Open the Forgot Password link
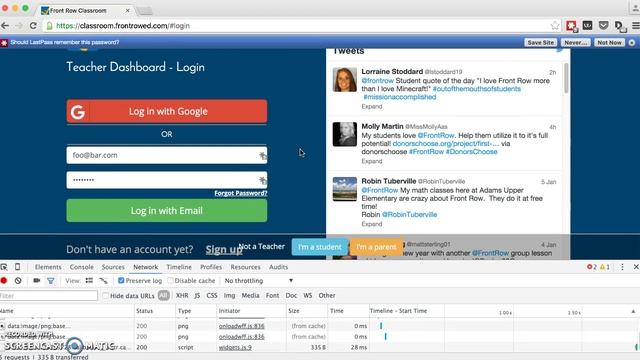Image resolution: width=640 pixels, height=360 pixels. click(241, 193)
